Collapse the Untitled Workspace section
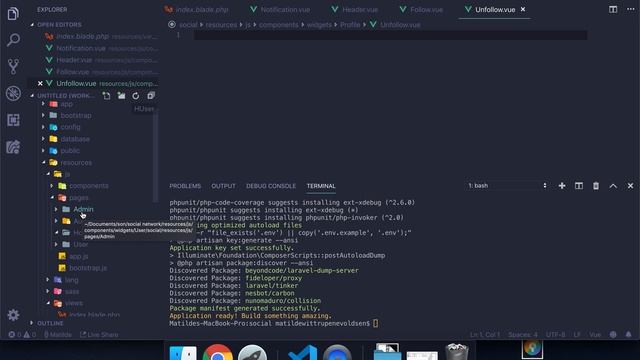The width and height of the screenshot is (640, 360). tap(65, 96)
